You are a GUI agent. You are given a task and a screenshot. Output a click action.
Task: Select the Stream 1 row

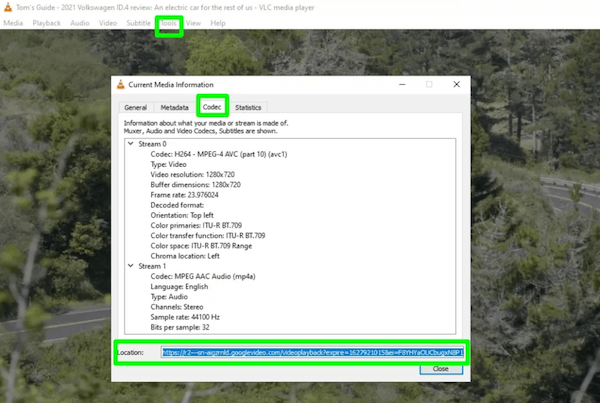click(152, 266)
